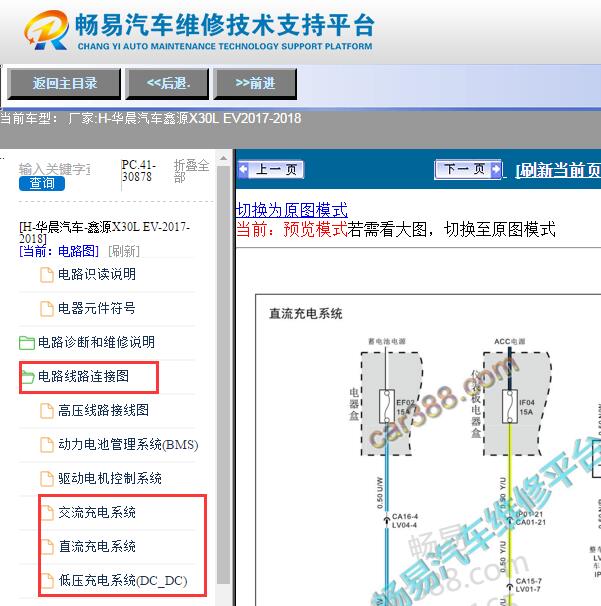The image size is (601, 606).
Task: Open 驱动电机控制系统 document
Action: pyautogui.click(x=110, y=478)
